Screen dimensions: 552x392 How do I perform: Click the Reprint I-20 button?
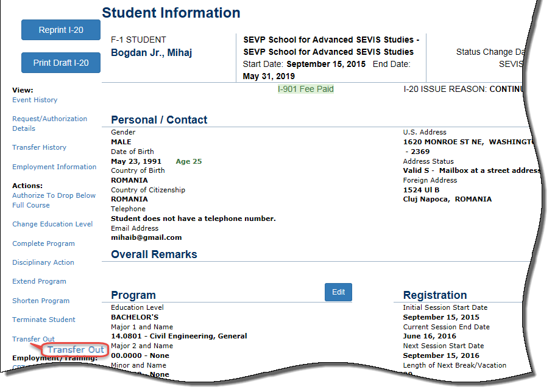click(60, 30)
